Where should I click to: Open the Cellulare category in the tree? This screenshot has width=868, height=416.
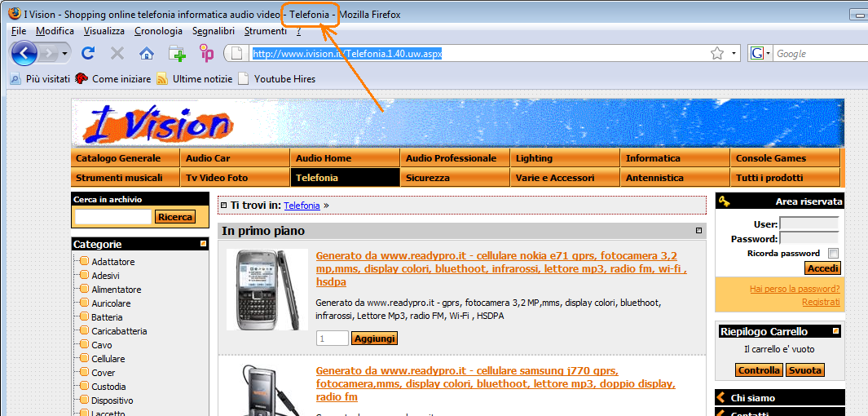coord(108,359)
